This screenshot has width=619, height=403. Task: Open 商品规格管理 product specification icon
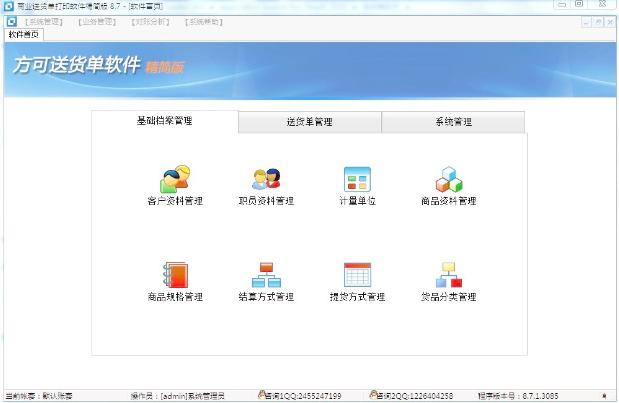pyautogui.click(x=174, y=276)
